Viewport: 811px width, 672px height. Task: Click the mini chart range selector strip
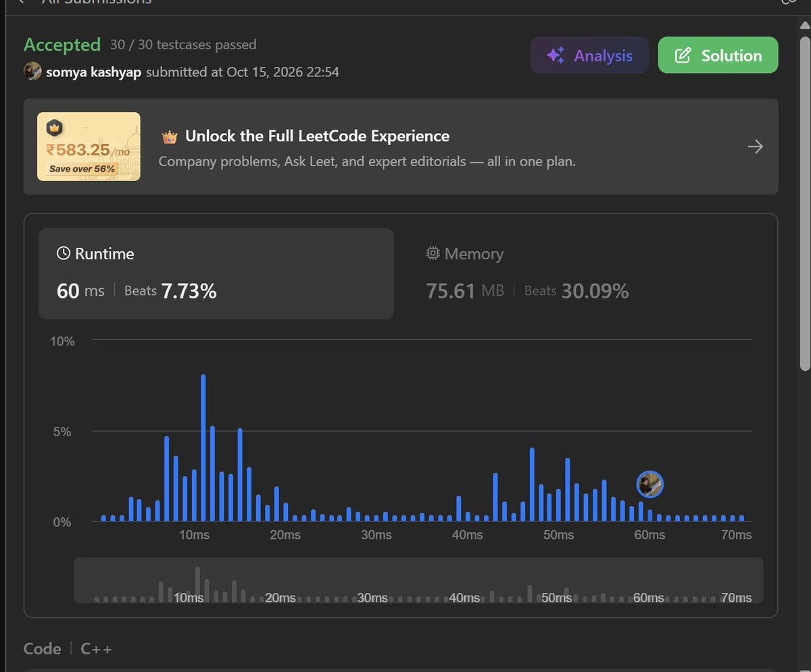418,580
